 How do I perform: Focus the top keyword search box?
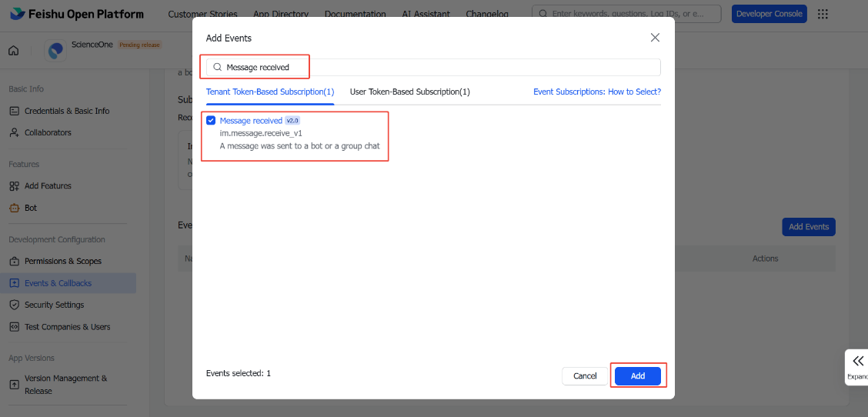[x=626, y=14]
